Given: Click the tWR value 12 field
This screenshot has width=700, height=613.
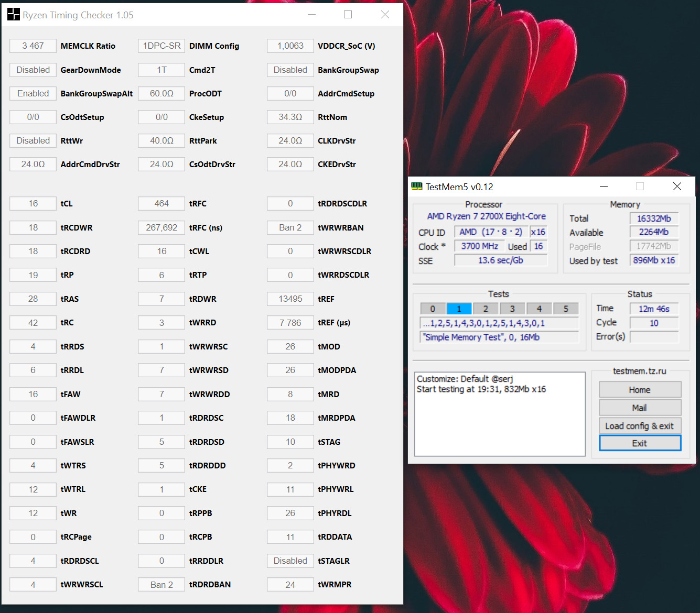Looking at the screenshot, I should point(33,513).
